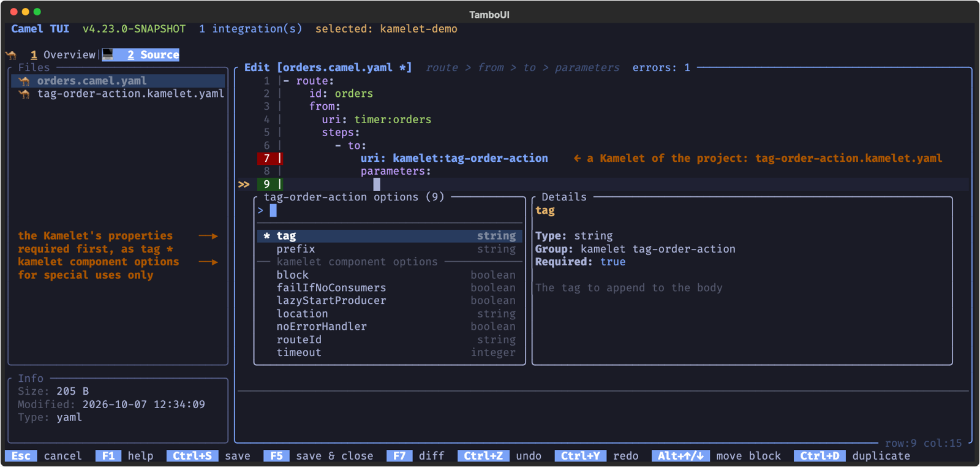This screenshot has width=980, height=467.
Task: Click the >> current-line marker at line 9
Action: [244, 184]
